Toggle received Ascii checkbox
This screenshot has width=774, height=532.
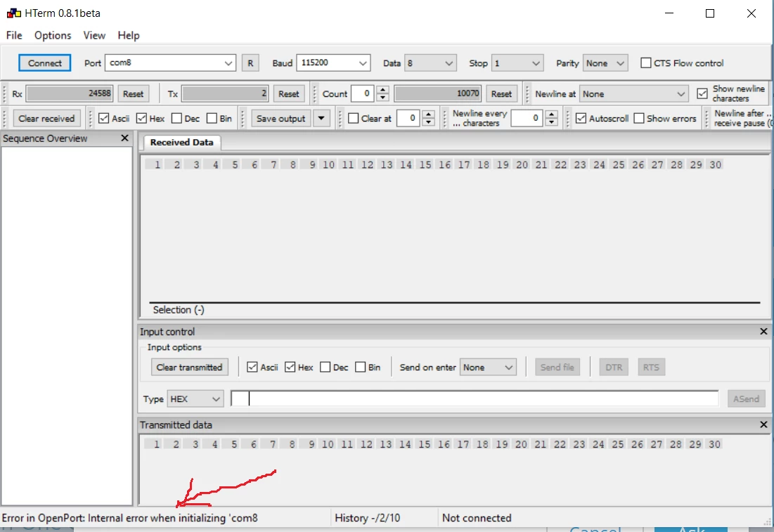(103, 119)
